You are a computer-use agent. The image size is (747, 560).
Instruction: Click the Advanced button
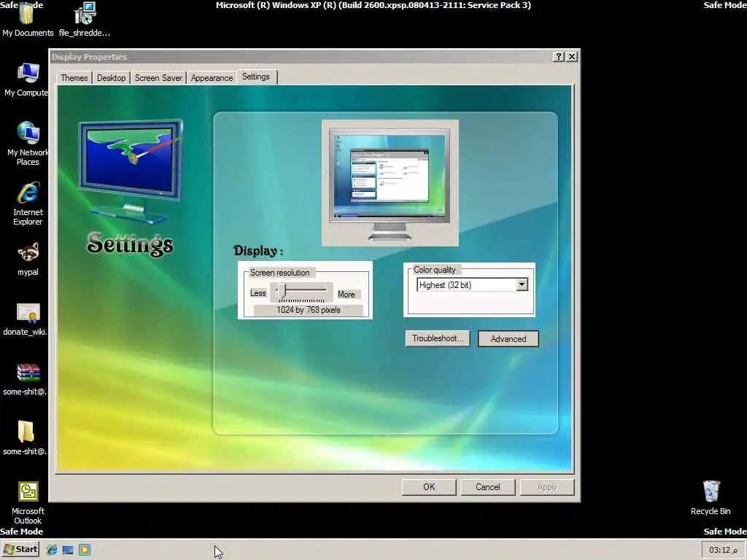pyautogui.click(x=508, y=339)
